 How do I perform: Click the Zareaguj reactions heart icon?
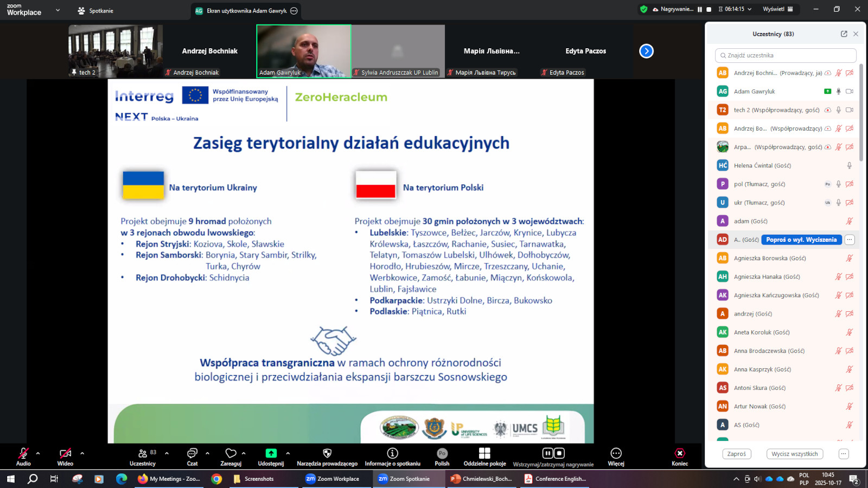click(x=231, y=454)
